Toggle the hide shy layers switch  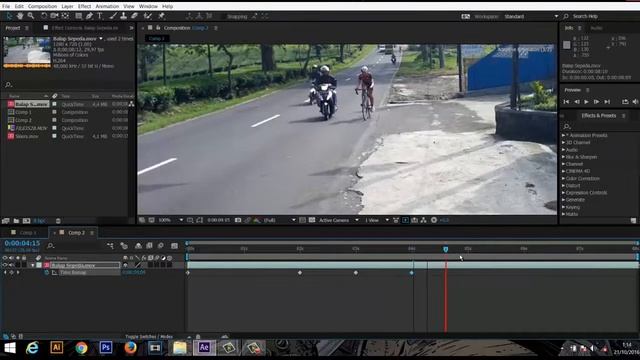(x=138, y=246)
